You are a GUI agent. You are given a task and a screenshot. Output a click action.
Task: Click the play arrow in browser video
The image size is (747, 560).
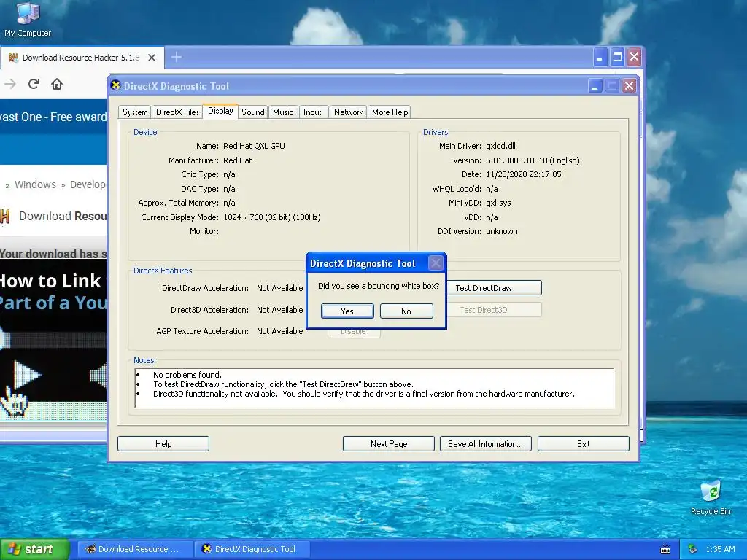(26, 376)
